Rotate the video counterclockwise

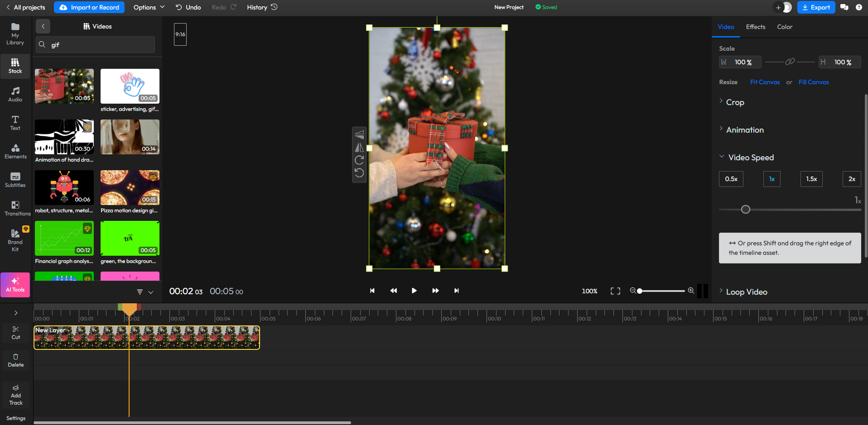click(x=359, y=172)
